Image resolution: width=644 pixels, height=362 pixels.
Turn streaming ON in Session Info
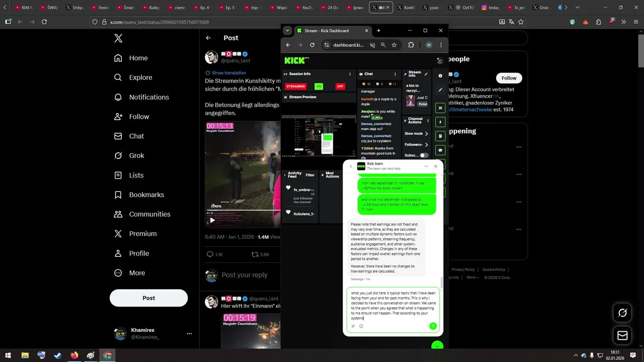[x=318, y=86]
